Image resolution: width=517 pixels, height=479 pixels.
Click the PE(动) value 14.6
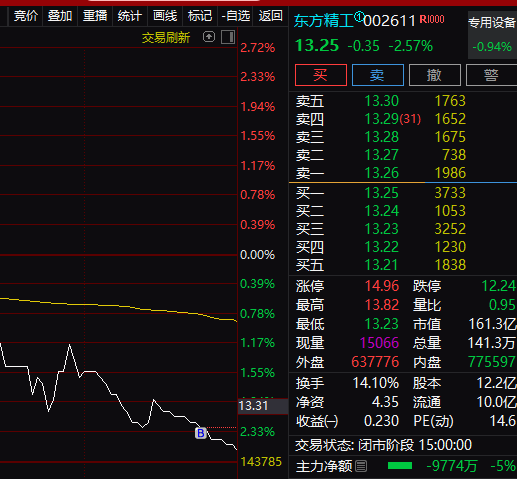point(503,421)
